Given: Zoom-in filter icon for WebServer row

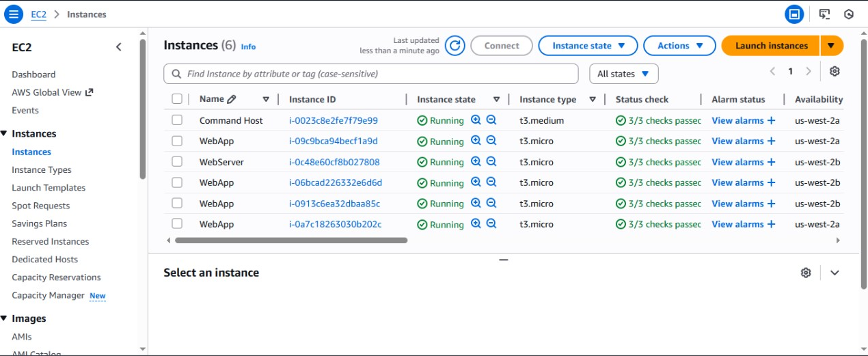Looking at the screenshot, I should click(x=476, y=162).
